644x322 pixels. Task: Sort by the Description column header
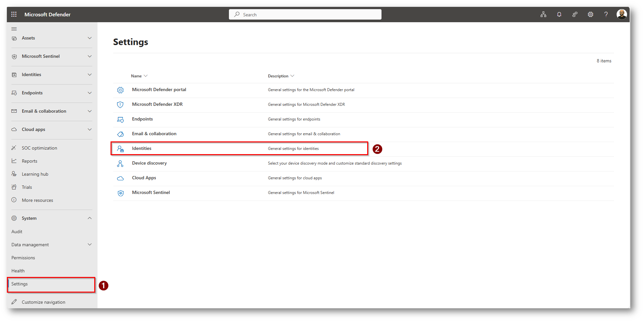[281, 76]
